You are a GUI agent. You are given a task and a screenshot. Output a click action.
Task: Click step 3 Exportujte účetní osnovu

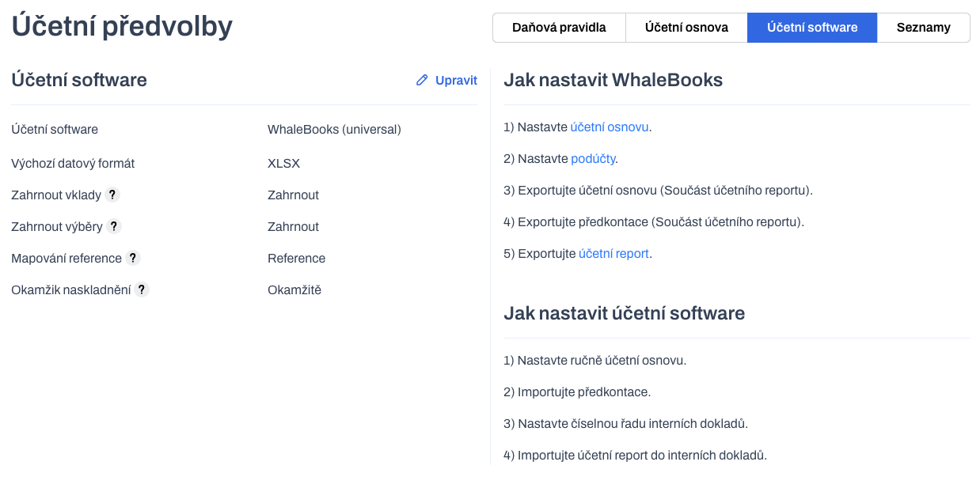(x=658, y=190)
